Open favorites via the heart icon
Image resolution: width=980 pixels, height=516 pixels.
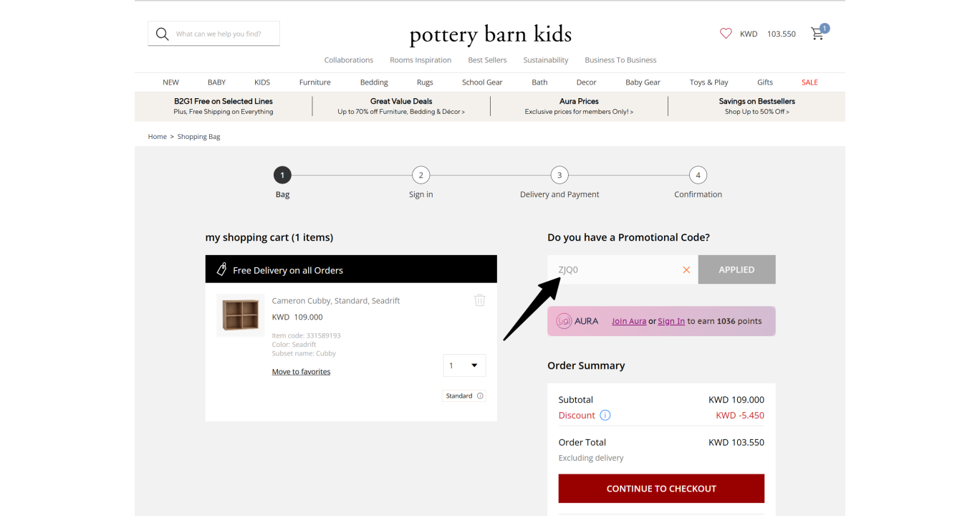(x=726, y=34)
